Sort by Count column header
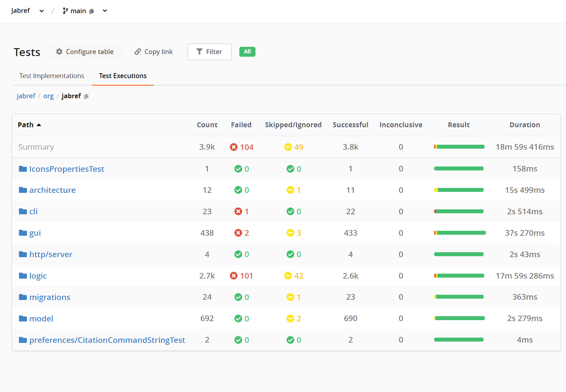The width and height of the screenshot is (566, 392). coord(207,125)
